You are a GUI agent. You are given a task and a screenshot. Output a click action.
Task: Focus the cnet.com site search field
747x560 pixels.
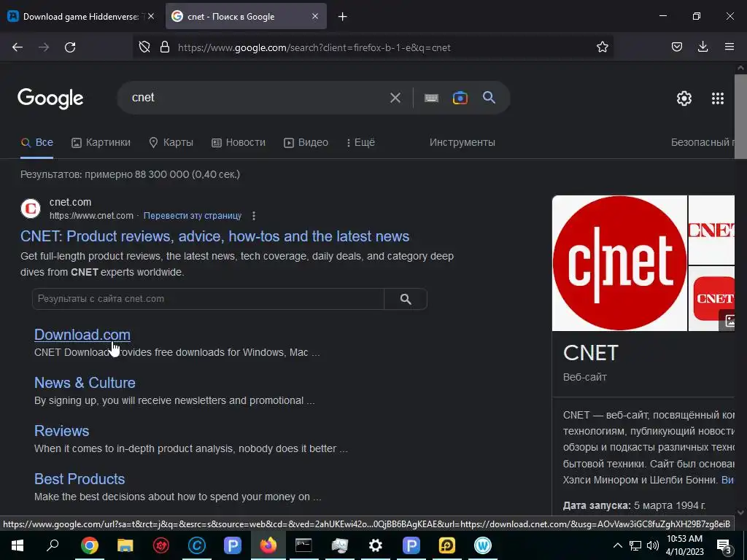(x=208, y=299)
